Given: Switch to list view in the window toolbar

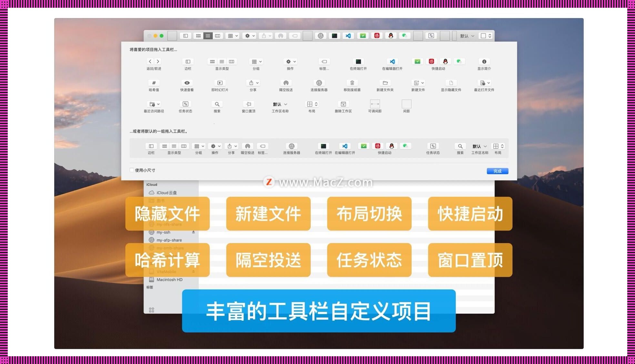Looking at the screenshot, I should pyautogui.click(x=208, y=35).
